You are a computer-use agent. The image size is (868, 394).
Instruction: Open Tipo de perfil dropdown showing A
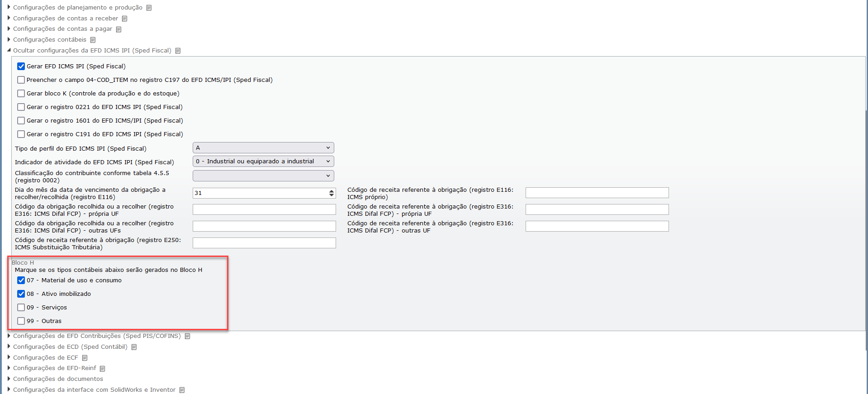coord(263,148)
